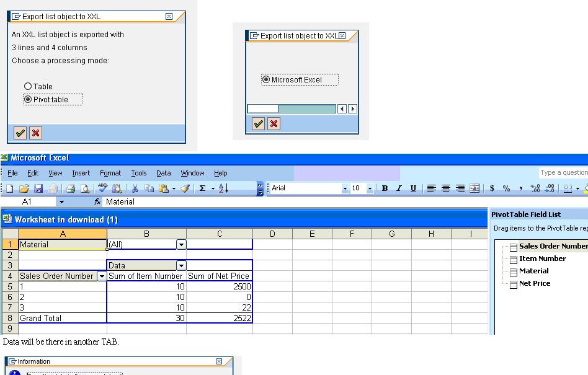Open the (All) Material filter dropdown
This screenshot has height=375, width=588.
pyautogui.click(x=180, y=244)
